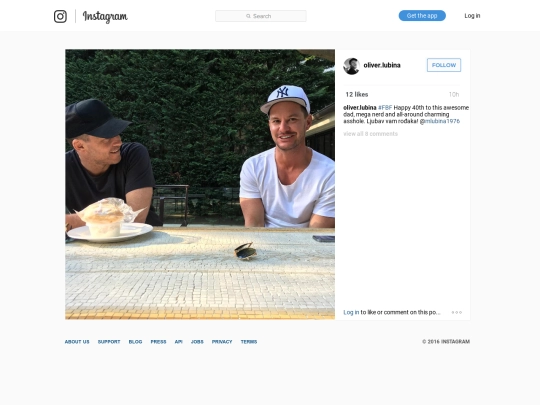This screenshot has height=405, width=540.
Task: Open the Log in link in header
Action: pyautogui.click(x=472, y=16)
